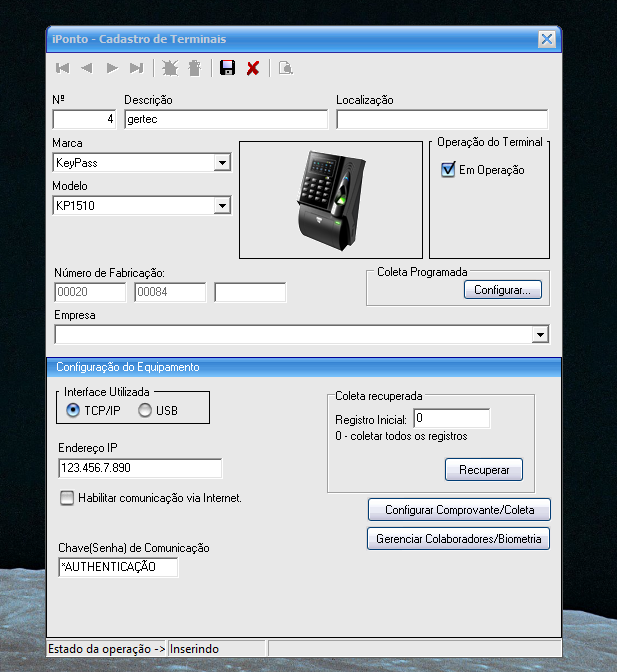Open Gerenciar Colaboradores/Biometria
Image resolution: width=617 pixels, height=672 pixels.
click(459, 540)
